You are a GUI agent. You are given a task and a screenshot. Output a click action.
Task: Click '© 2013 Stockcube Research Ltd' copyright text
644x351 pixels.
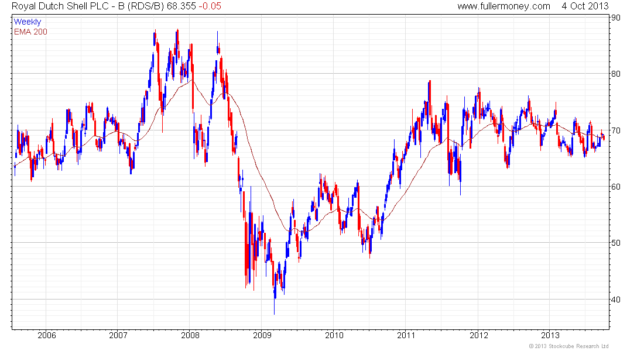[x=568, y=346]
